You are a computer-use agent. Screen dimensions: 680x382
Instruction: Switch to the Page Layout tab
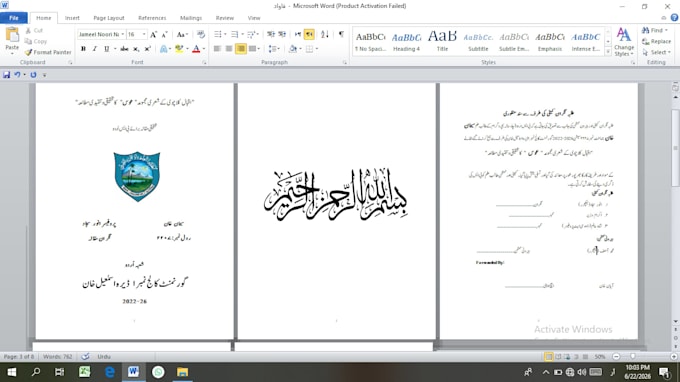click(x=109, y=18)
